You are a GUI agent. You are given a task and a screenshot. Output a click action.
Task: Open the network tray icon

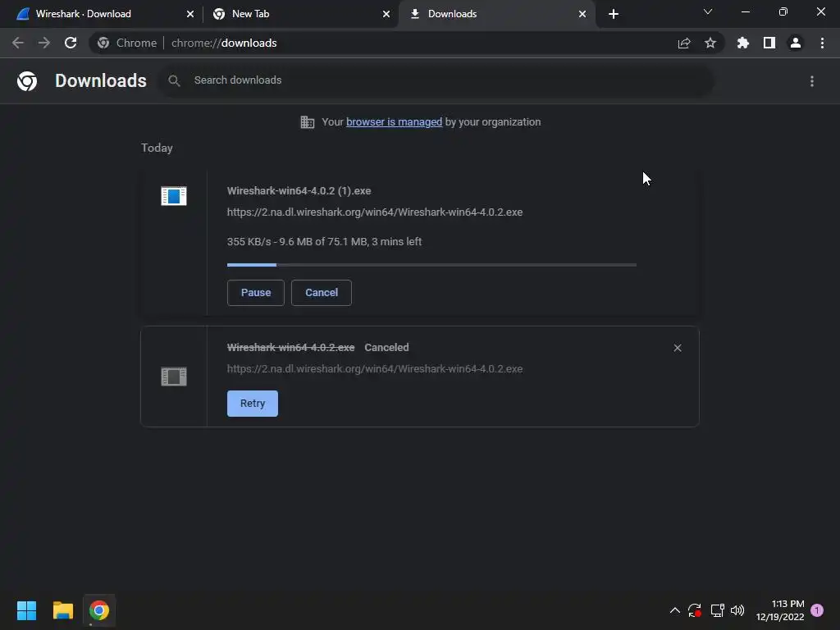pyautogui.click(x=717, y=610)
